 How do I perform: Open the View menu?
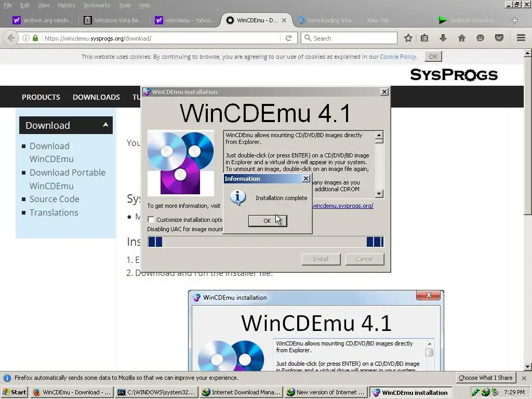[x=44, y=5]
